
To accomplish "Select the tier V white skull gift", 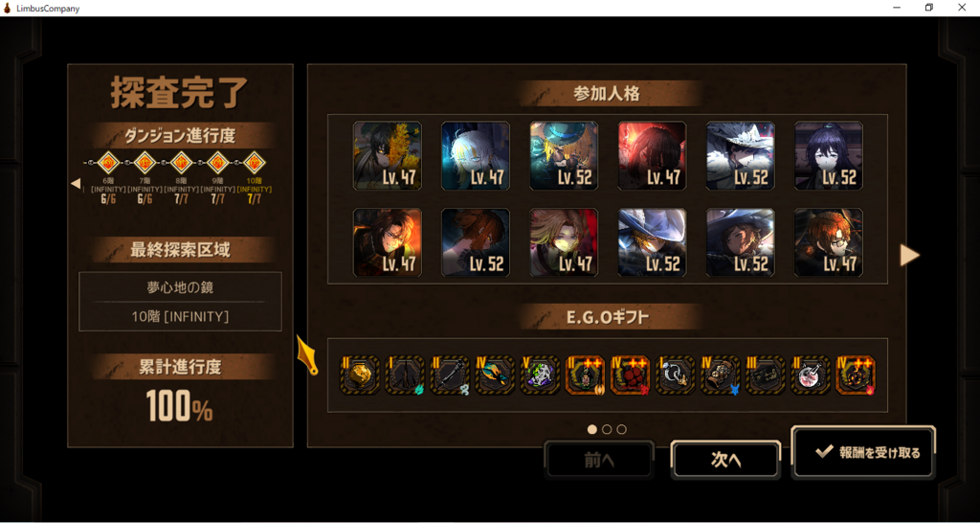I will [540, 375].
